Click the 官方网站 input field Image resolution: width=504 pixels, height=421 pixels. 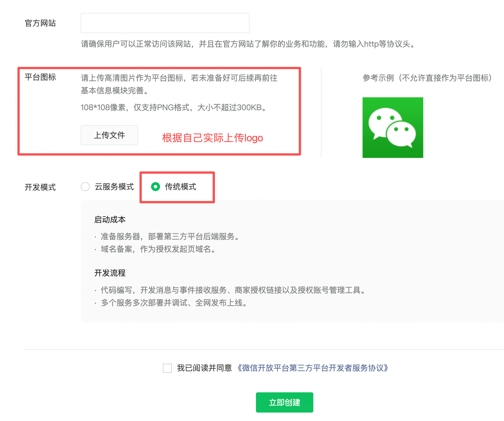(x=165, y=23)
